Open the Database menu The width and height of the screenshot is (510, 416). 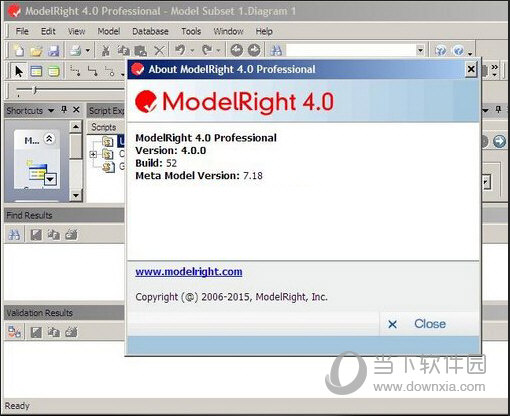tap(150, 31)
